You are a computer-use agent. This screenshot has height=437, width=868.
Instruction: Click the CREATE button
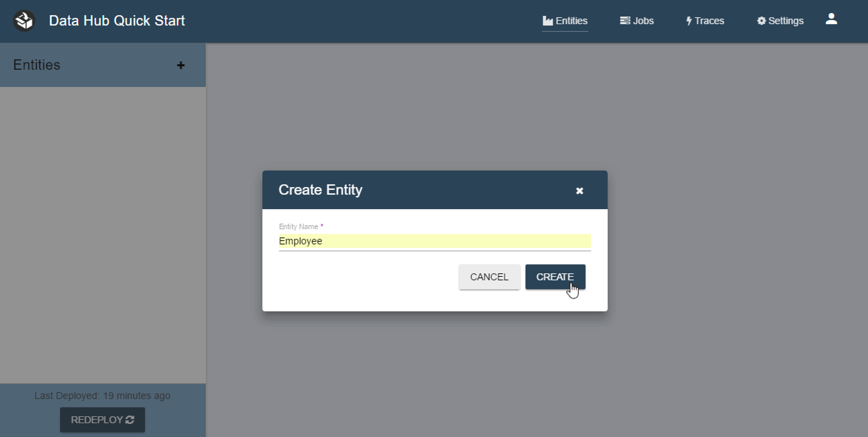pyautogui.click(x=555, y=277)
